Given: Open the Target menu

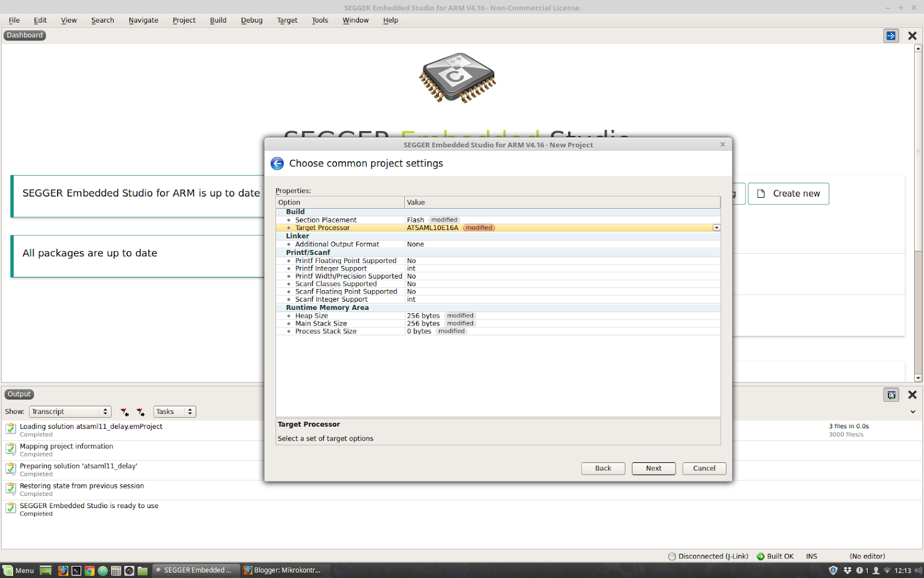Looking at the screenshot, I should [288, 20].
